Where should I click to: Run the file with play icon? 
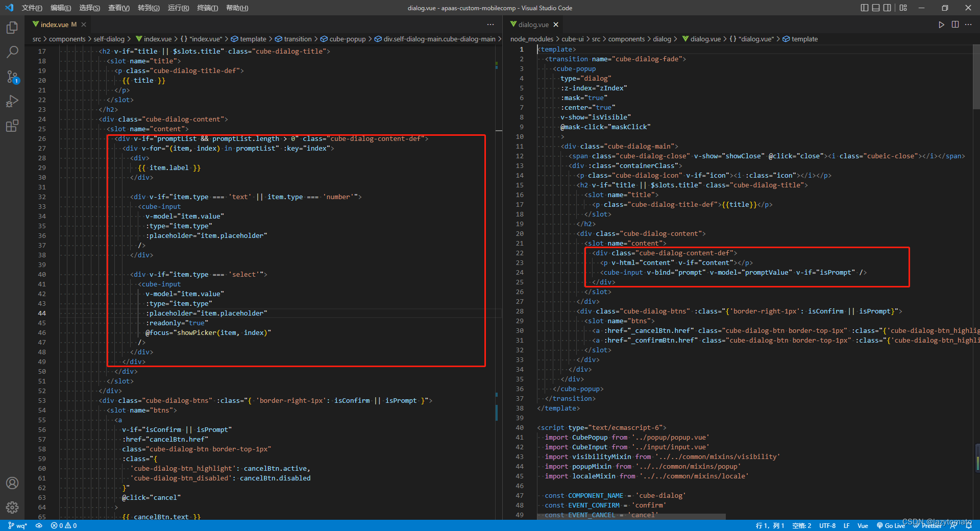pyautogui.click(x=941, y=25)
